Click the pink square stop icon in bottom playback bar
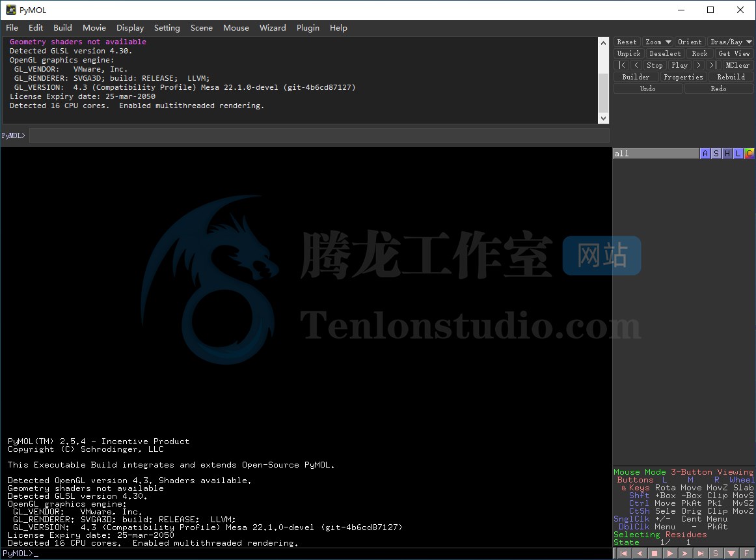The height and width of the screenshot is (560, 756). click(655, 553)
